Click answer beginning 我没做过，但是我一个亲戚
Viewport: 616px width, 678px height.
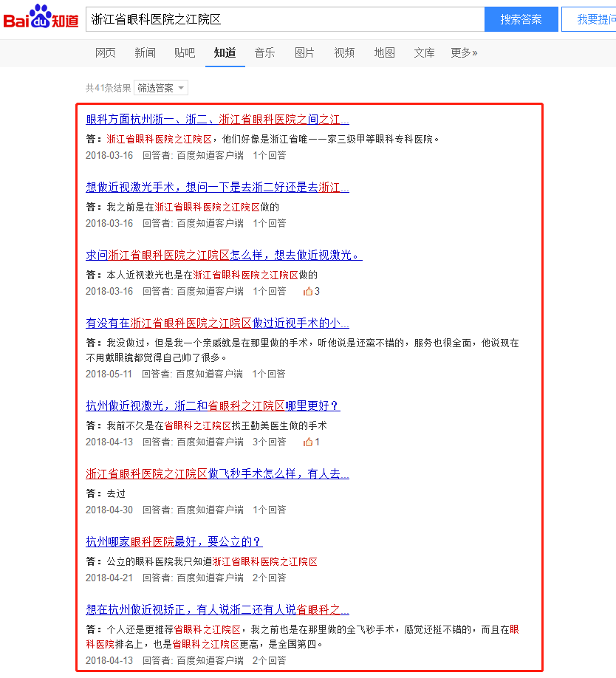pos(303,350)
